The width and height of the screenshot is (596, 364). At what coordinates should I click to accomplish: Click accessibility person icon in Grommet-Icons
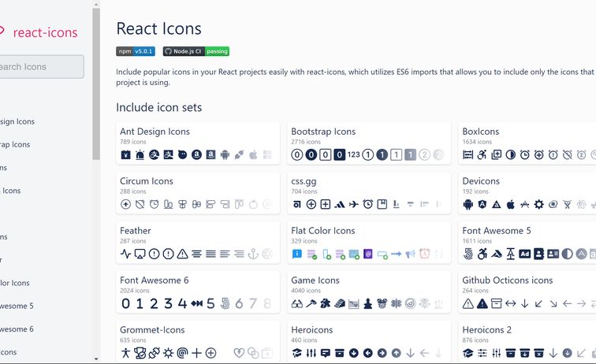pyautogui.click(x=125, y=353)
